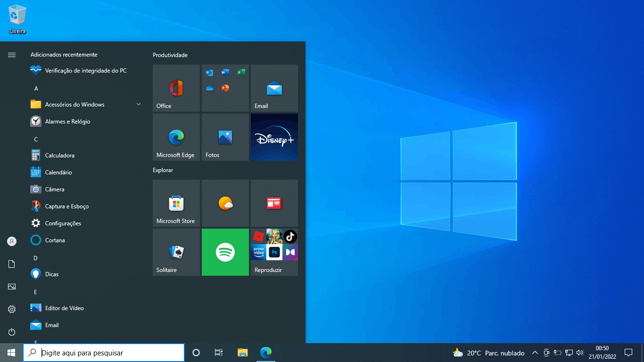Open the Spotify tile
Image resolution: width=644 pixels, height=362 pixels.
pyautogui.click(x=225, y=252)
